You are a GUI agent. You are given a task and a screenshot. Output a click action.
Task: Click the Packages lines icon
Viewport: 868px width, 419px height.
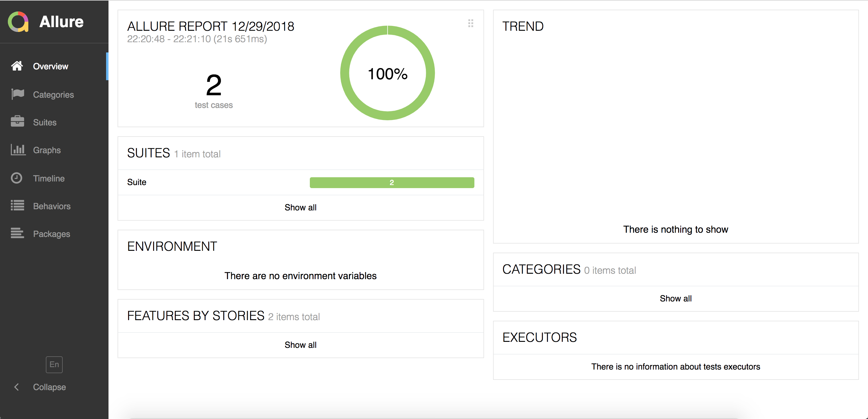pos(17,233)
